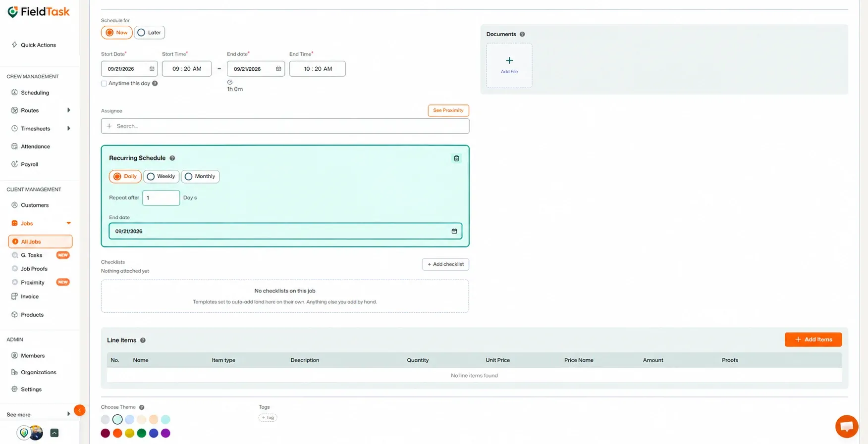Open the Scheduling page
Screen dimensions: 868x444
click(35, 93)
